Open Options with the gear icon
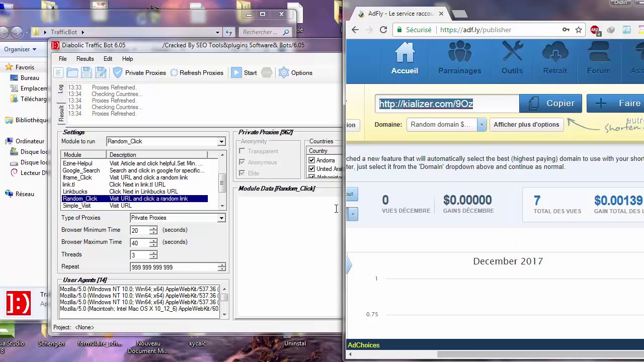This screenshot has width=644, height=362. coord(295,73)
